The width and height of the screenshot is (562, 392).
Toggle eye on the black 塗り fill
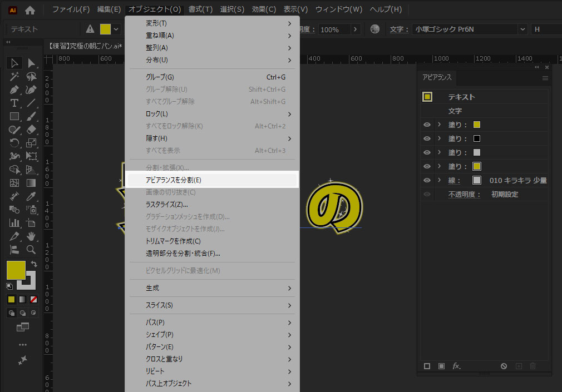pos(427,138)
